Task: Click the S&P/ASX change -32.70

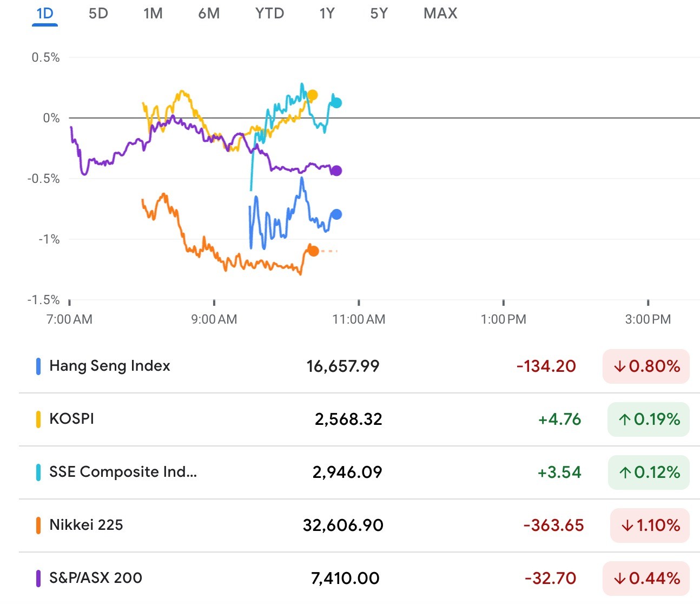Action: pos(550,579)
